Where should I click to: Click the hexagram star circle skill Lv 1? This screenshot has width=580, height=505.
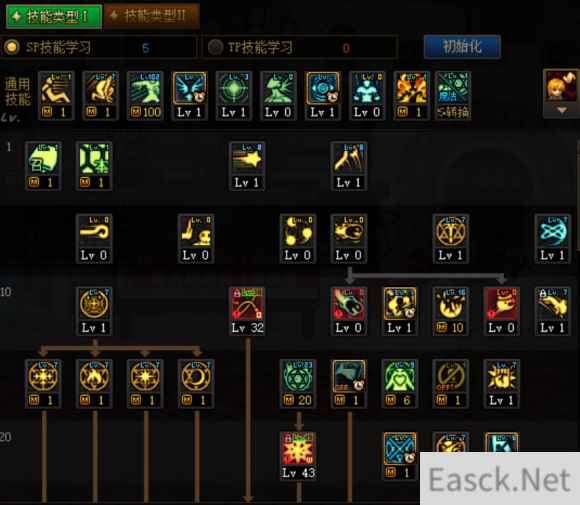(451, 238)
